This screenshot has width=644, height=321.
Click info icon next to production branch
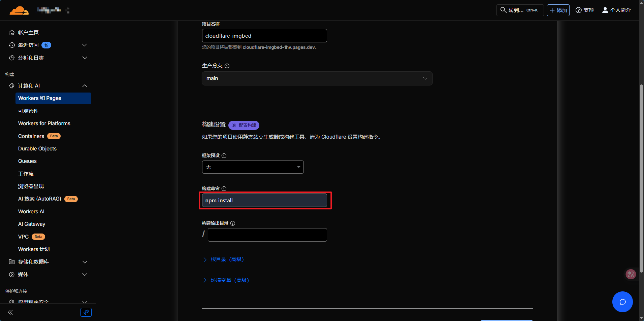click(227, 66)
